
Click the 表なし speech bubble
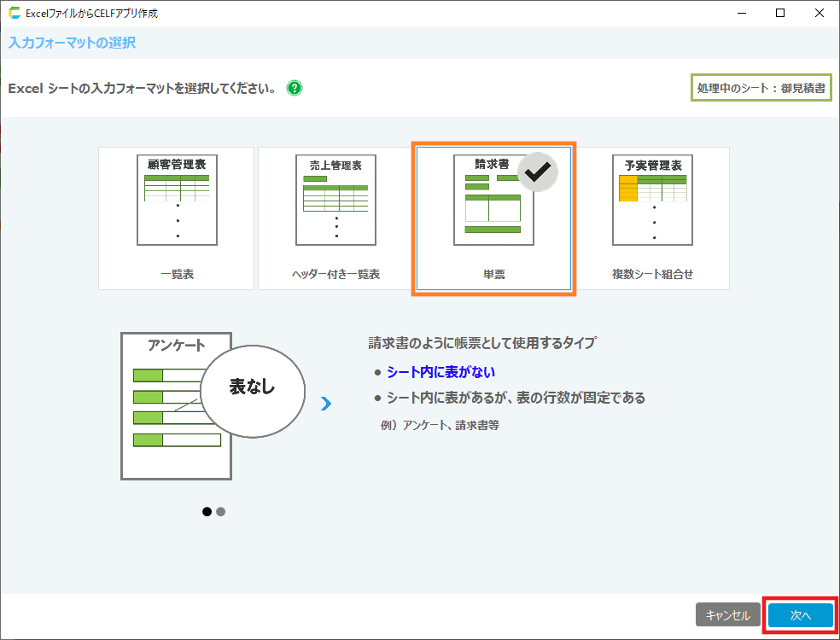pos(252,387)
